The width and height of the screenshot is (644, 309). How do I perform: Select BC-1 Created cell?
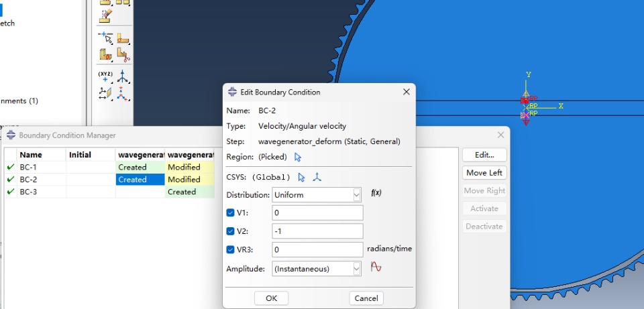(140, 167)
